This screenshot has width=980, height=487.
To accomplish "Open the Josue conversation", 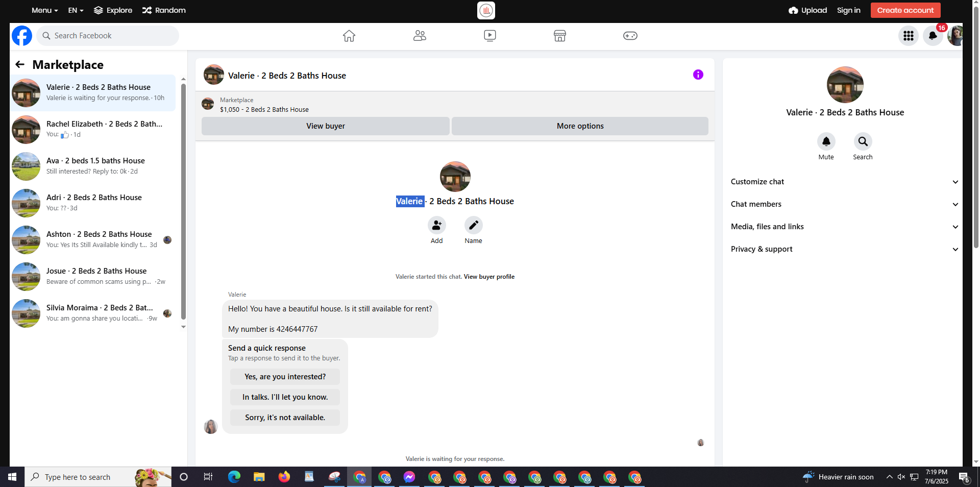I will pos(93,276).
